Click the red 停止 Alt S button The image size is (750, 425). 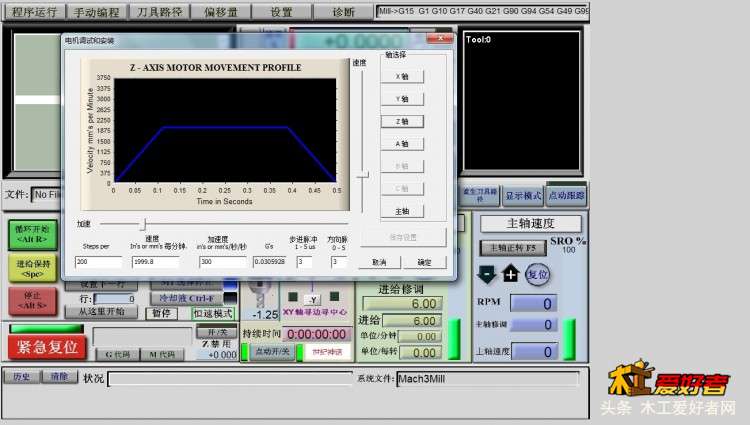click(33, 301)
